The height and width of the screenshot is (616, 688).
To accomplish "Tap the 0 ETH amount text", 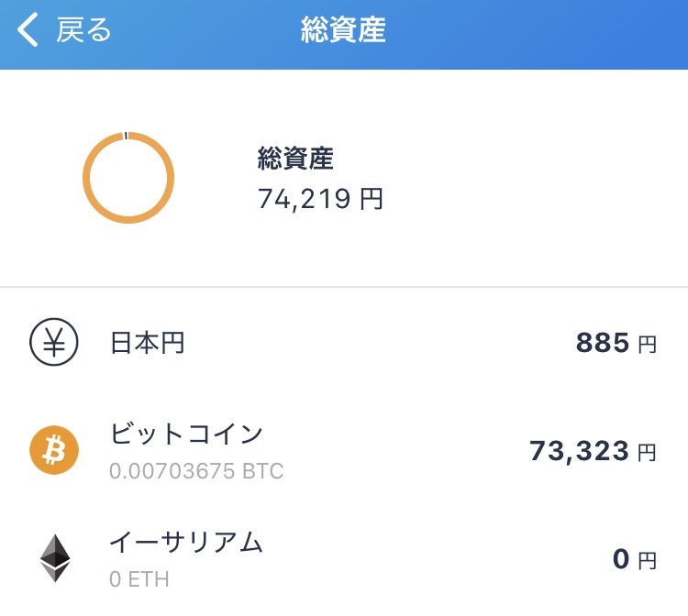I will [139, 579].
